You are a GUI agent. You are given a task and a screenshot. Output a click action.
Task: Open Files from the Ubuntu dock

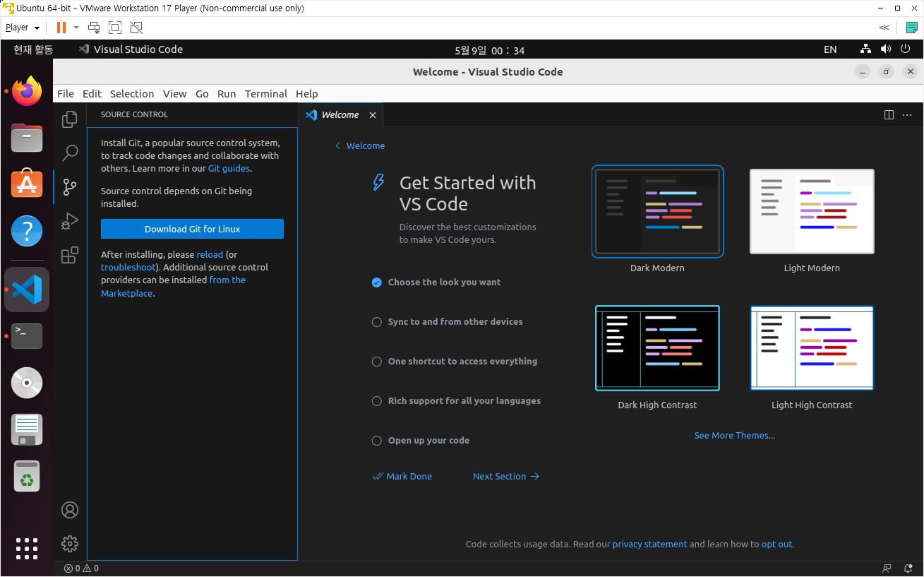tap(27, 138)
